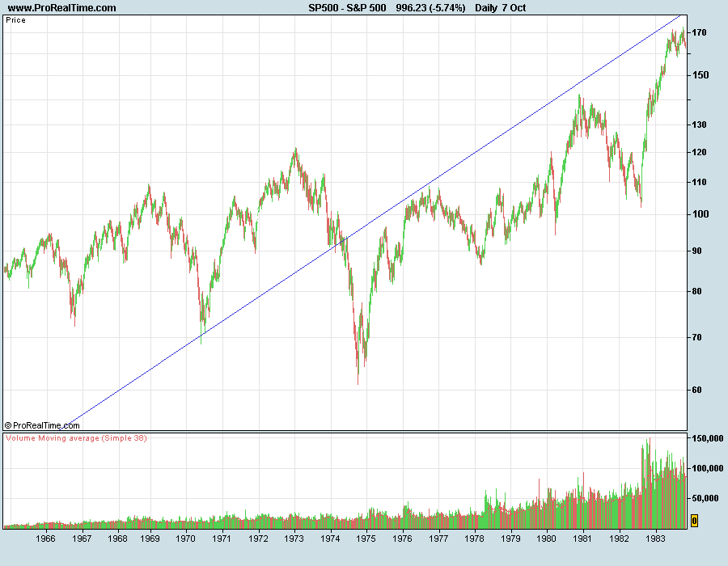Viewport: 728px width, 566px height.
Task: Click the 1972 year label on time axis
Action: (x=258, y=539)
